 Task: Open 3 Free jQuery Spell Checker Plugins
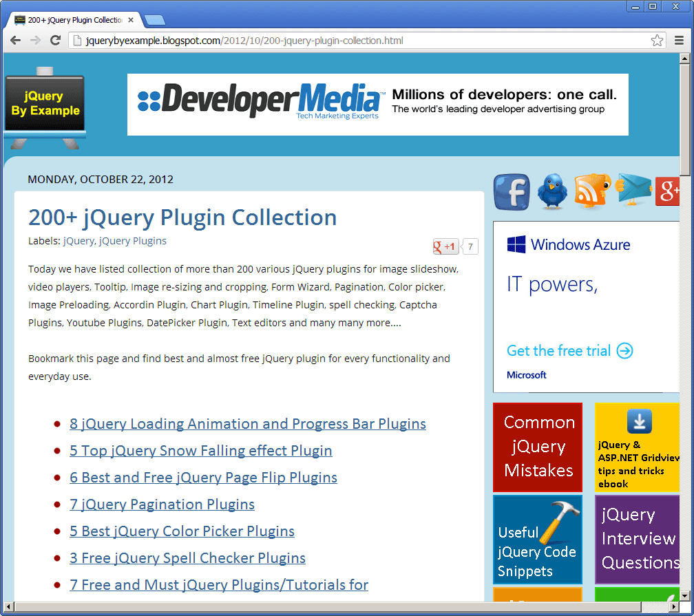click(x=188, y=558)
